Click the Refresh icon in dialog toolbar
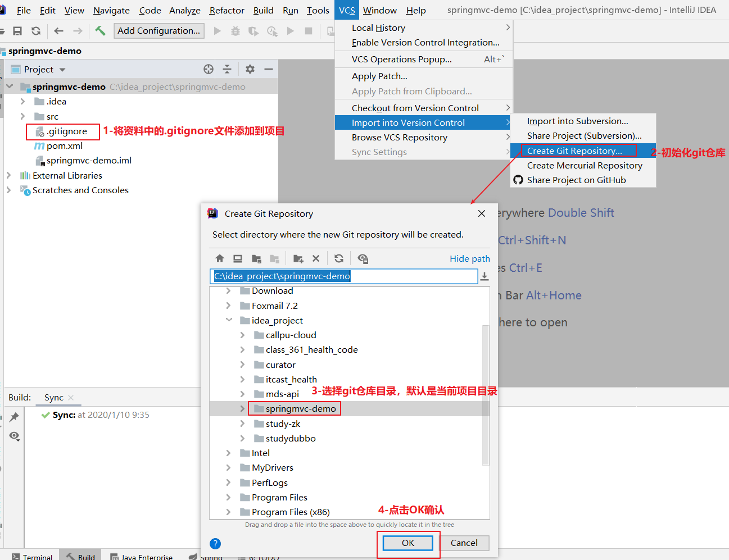Image resolution: width=729 pixels, height=560 pixels. pos(339,258)
